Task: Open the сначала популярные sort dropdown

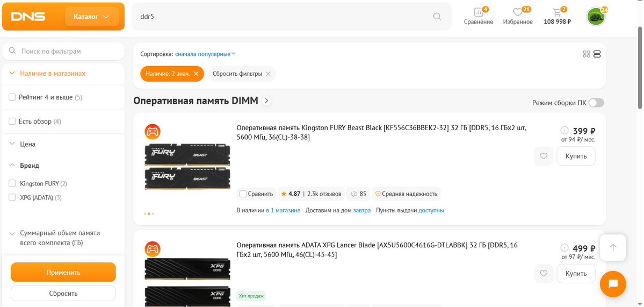Action: (x=205, y=54)
